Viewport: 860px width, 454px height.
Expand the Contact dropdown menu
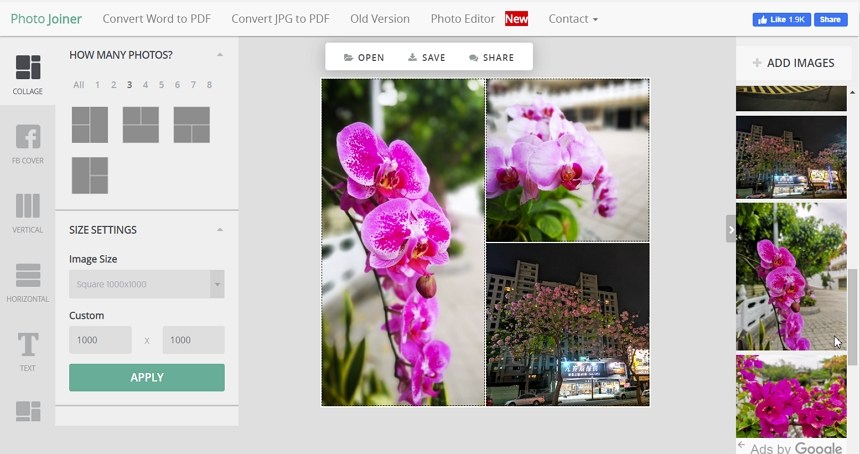coord(573,19)
